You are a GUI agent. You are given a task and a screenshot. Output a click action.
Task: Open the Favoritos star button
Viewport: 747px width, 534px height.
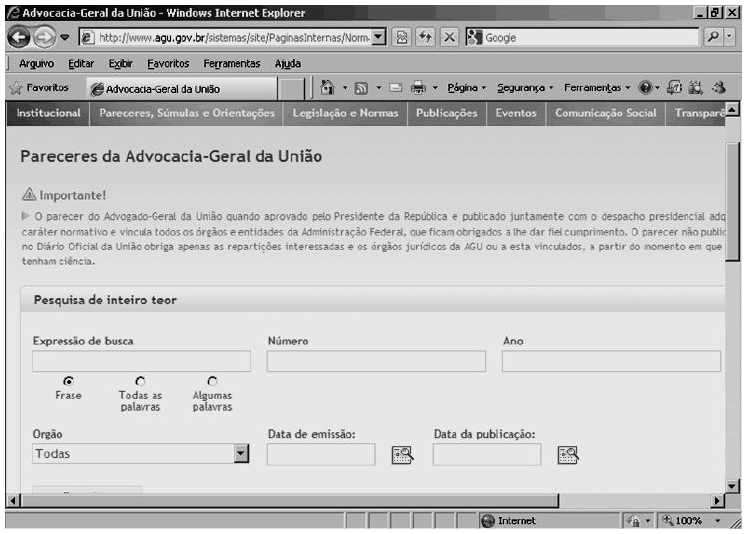[x=39, y=88]
